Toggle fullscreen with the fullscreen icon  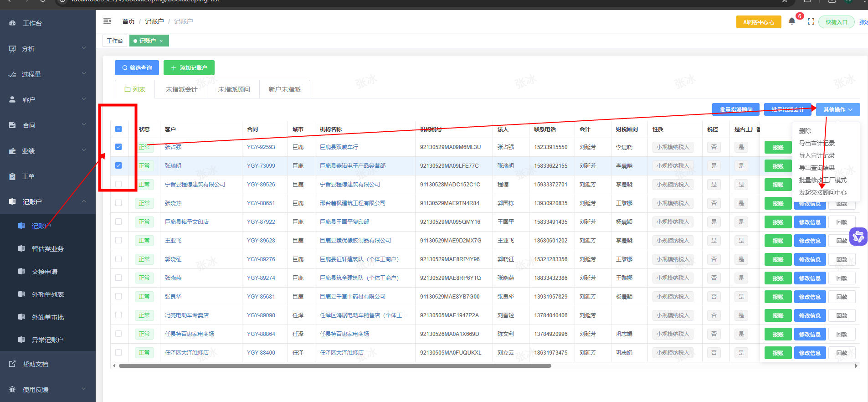pos(811,21)
